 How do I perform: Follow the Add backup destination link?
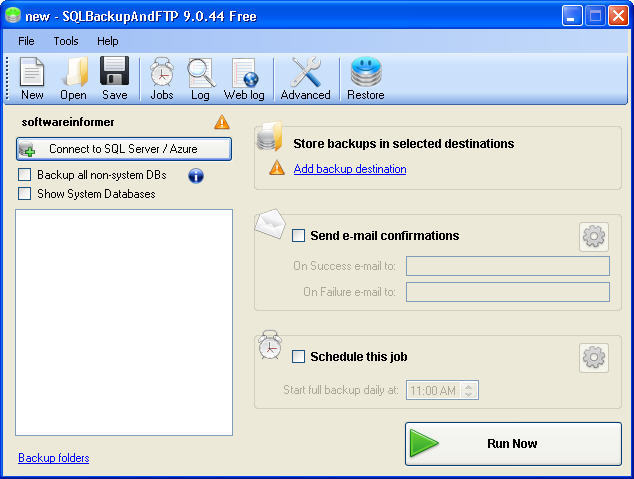point(350,169)
